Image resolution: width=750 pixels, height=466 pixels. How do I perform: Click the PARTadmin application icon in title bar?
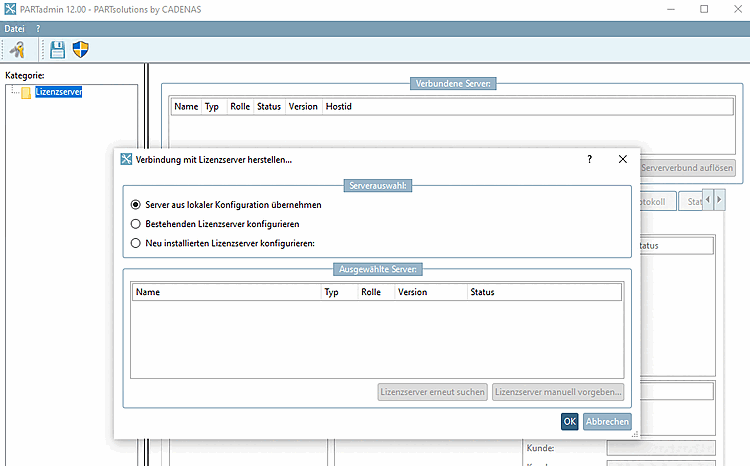10,9
